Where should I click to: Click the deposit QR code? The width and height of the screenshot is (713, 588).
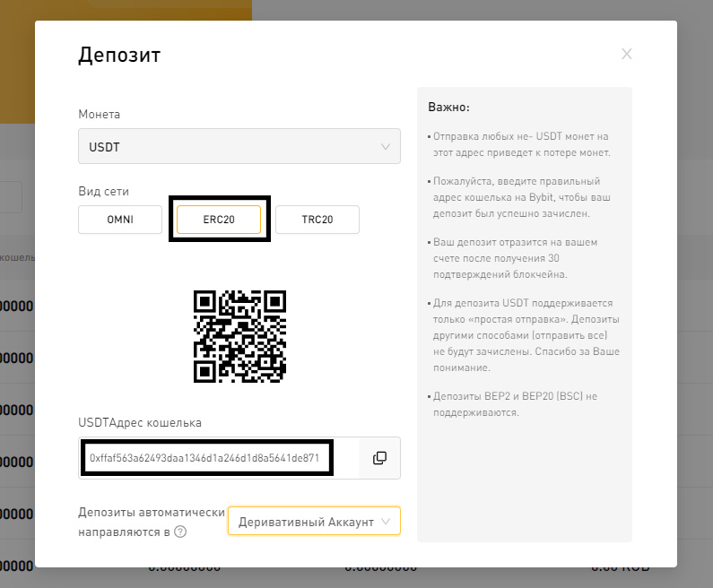point(239,336)
